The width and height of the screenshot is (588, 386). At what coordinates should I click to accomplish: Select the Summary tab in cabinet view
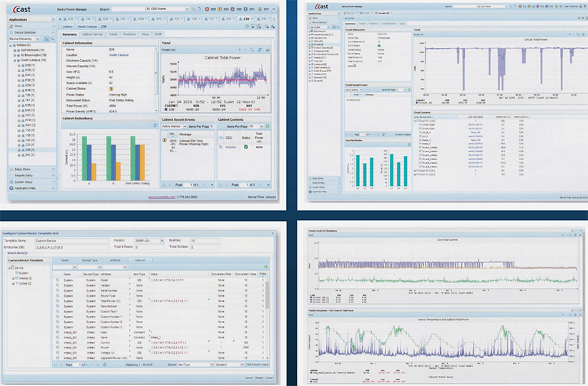coord(69,34)
